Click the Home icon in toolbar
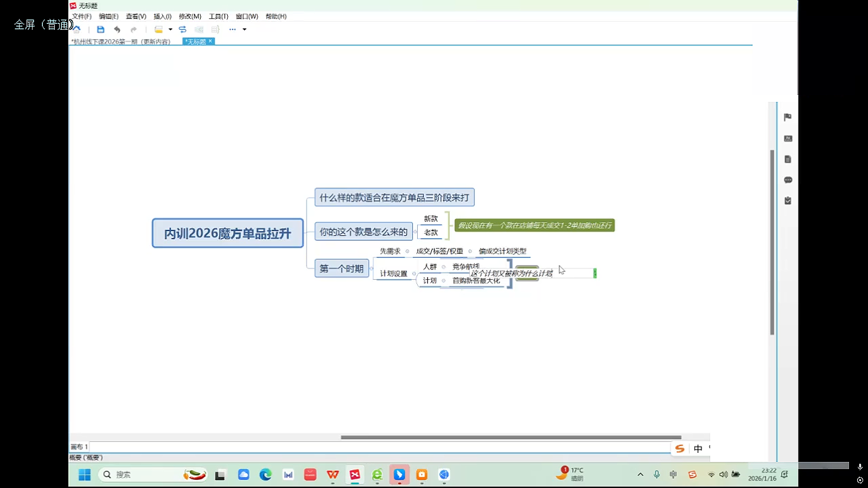868x488 pixels. tap(76, 29)
